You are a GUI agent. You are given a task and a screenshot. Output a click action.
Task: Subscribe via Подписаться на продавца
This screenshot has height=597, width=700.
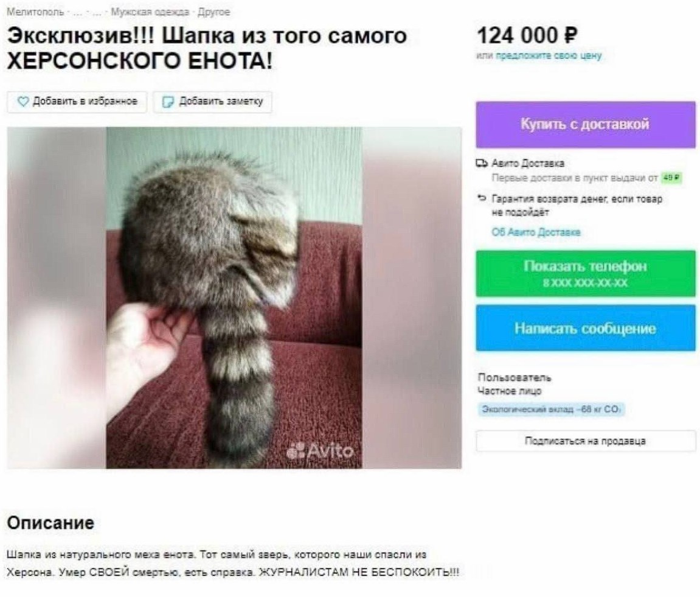point(585,441)
